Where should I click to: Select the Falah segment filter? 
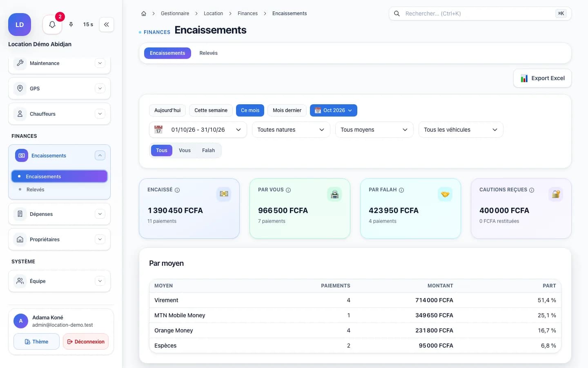pyautogui.click(x=208, y=150)
